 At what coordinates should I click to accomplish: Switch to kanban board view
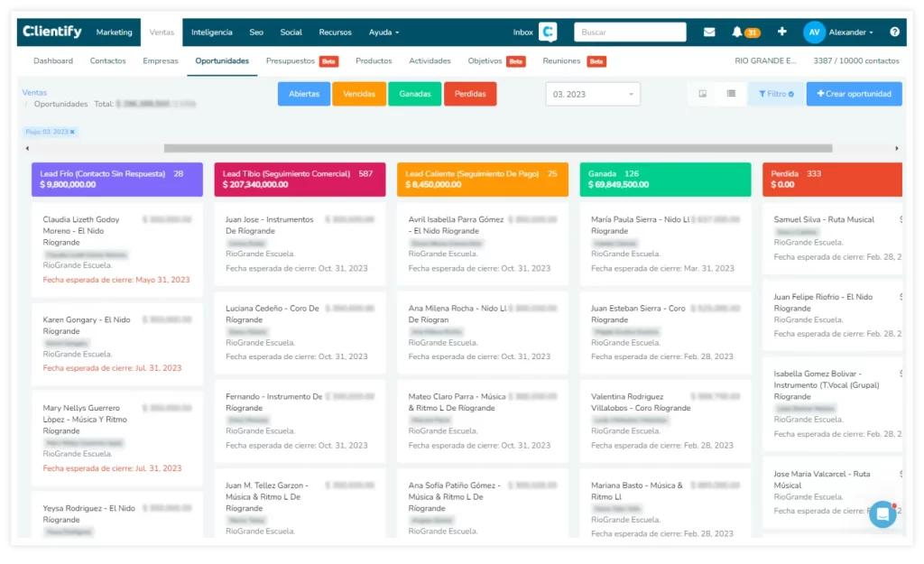703,94
